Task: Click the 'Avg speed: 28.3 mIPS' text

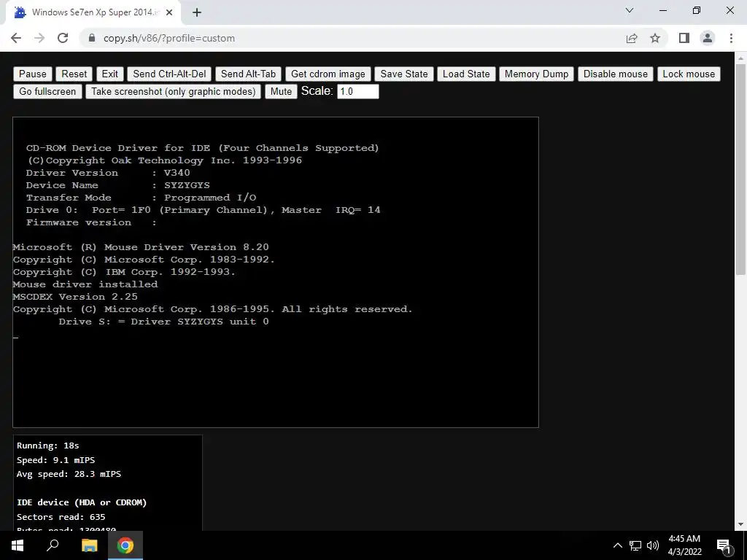Action: (x=69, y=474)
